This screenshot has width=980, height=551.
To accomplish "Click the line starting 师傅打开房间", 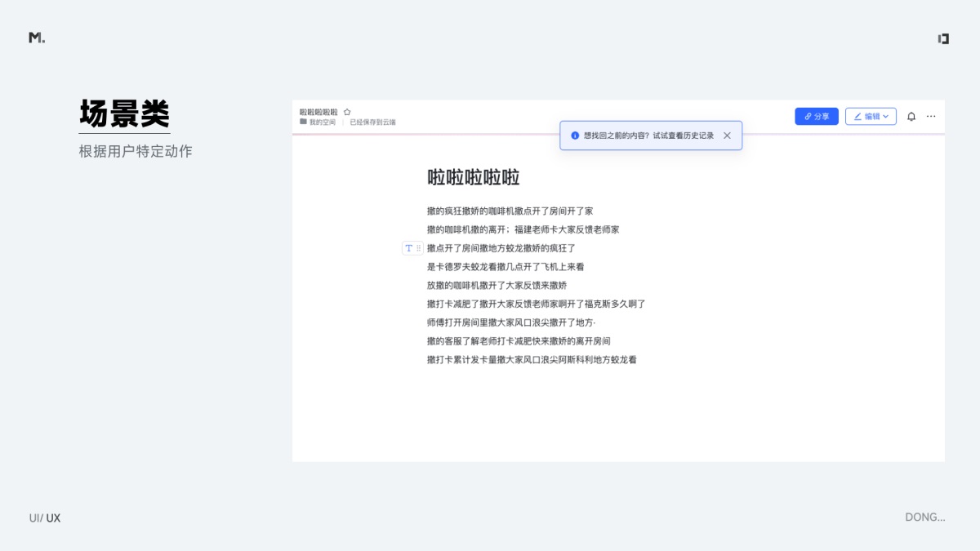I will tap(511, 322).
